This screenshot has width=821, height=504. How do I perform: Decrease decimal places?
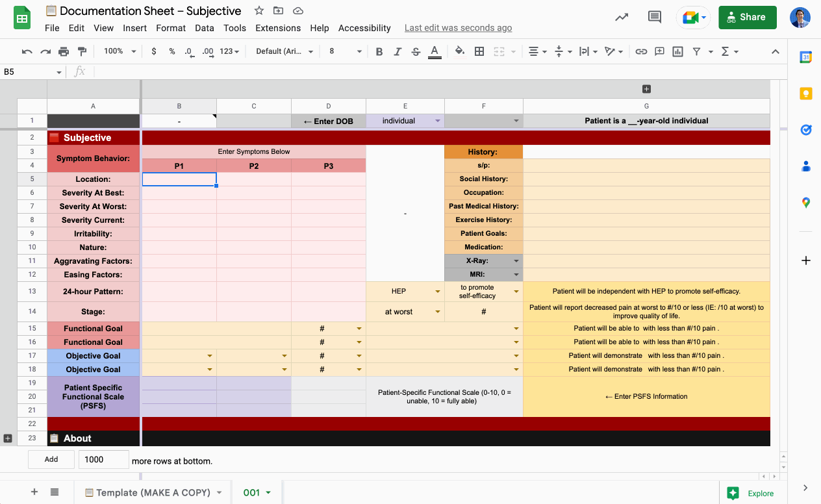pyautogui.click(x=189, y=51)
